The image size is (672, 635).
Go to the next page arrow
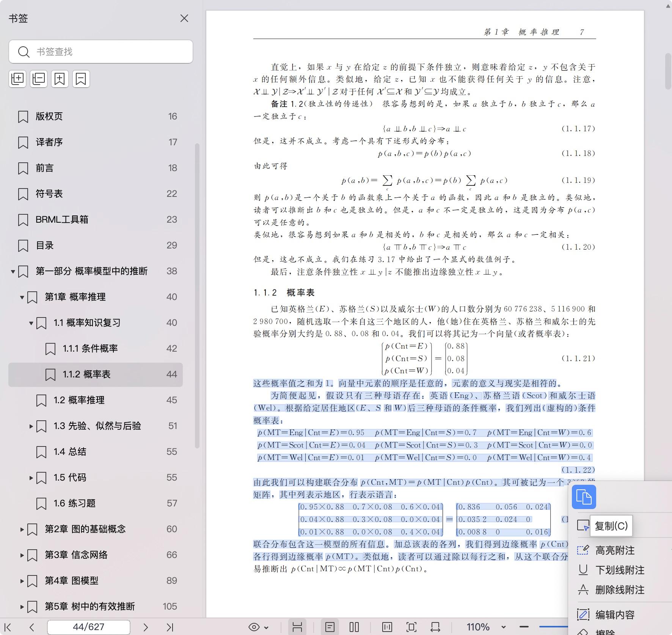146,627
